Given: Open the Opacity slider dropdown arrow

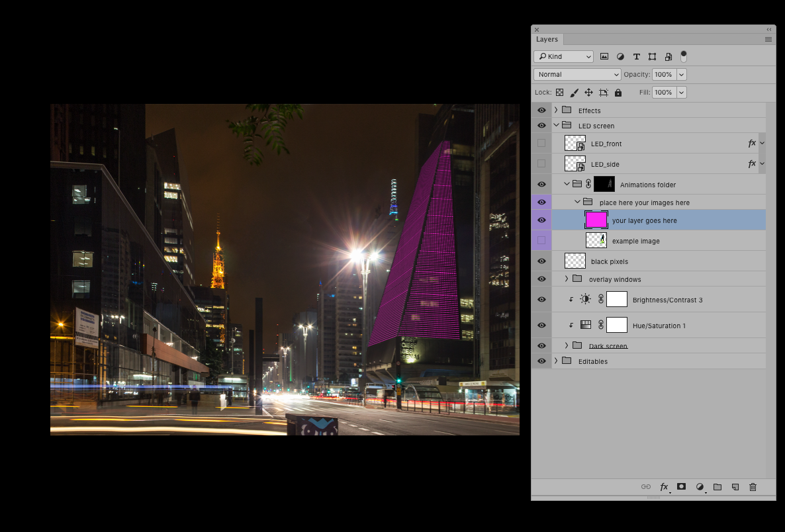Looking at the screenshot, I should 682,75.
